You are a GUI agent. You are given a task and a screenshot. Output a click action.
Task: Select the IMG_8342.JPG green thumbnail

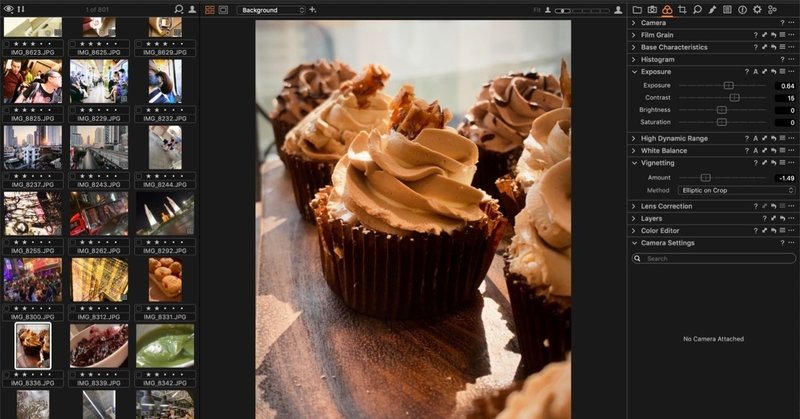(165, 346)
